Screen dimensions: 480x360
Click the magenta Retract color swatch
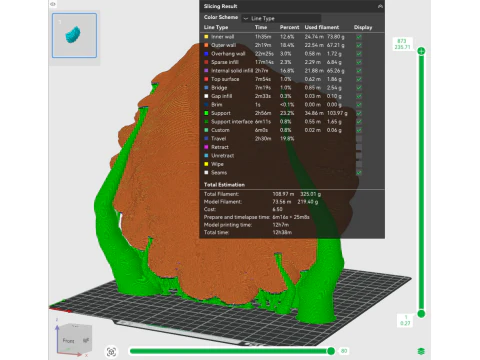[206, 147]
